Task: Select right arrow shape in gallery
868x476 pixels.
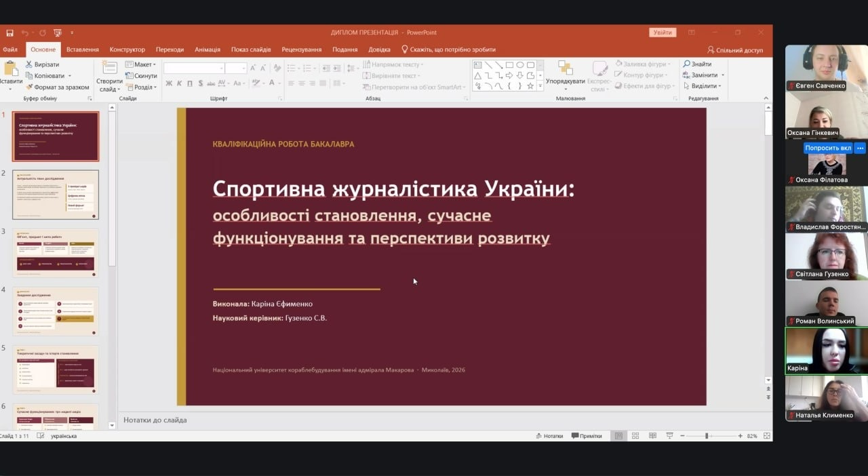Action: click(509, 75)
